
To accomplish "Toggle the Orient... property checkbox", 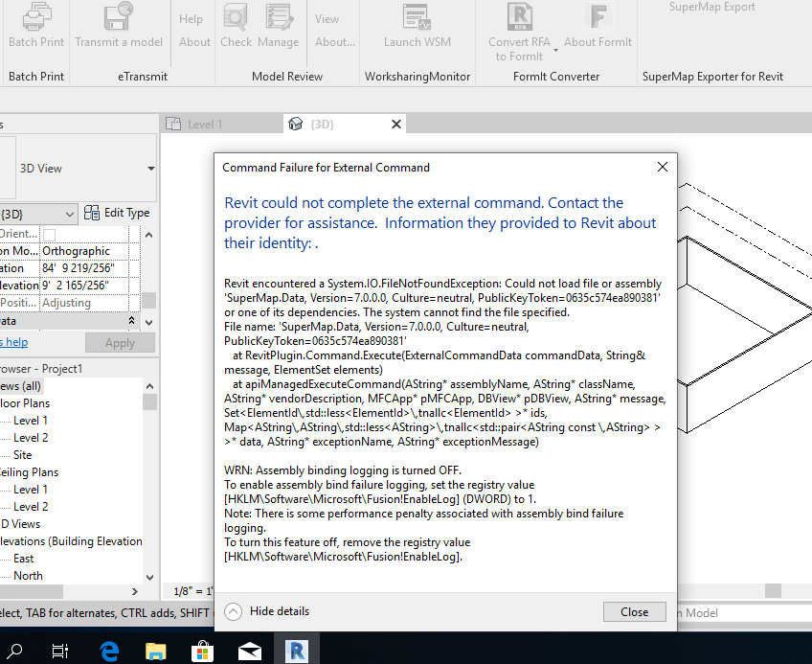I will [49, 235].
